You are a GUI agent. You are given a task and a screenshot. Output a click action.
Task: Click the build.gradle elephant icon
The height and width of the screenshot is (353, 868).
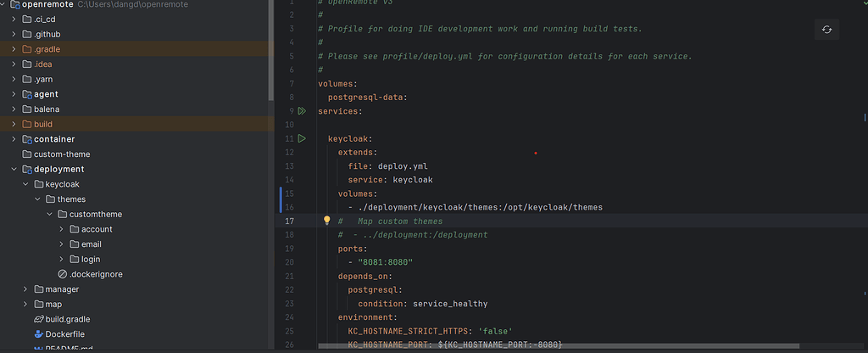click(x=39, y=319)
